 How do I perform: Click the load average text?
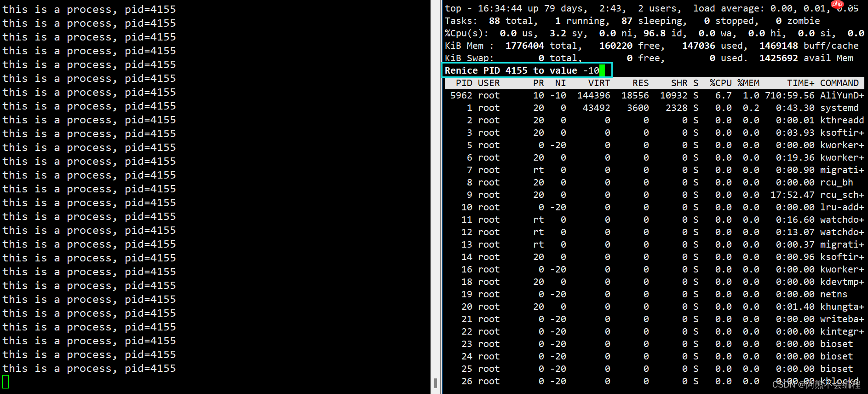776,8
